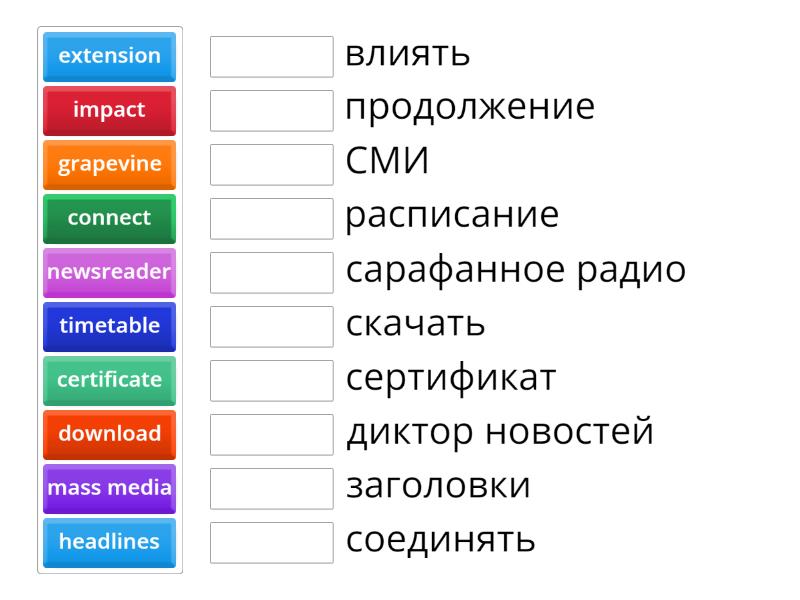Viewport: 800px width, 600px height.
Task: Click the empty box beside 'сертификат'
Action: tap(272, 381)
